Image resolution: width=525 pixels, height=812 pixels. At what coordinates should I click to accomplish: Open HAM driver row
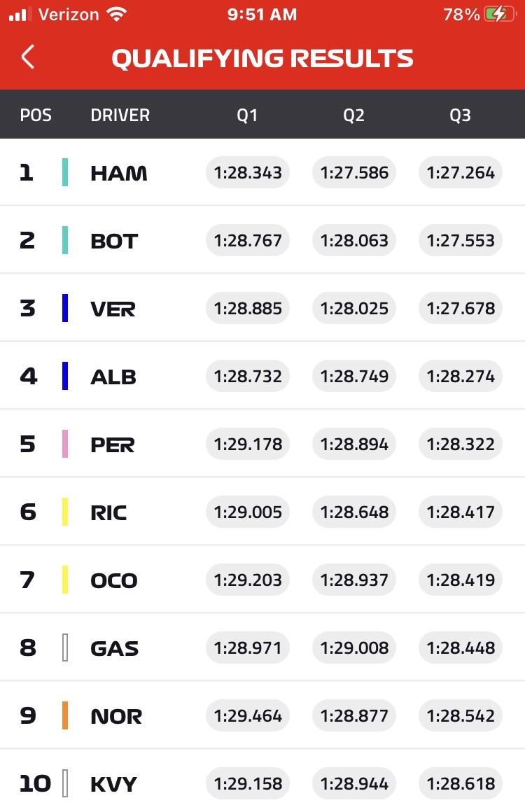click(262, 172)
